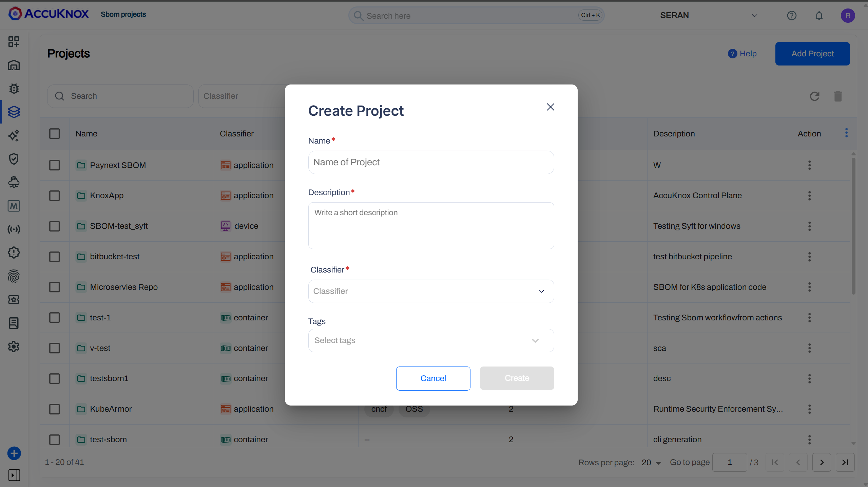Click the Sbom projects breadcrumb
The height and width of the screenshot is (487, 868).
tap(123, 14)
